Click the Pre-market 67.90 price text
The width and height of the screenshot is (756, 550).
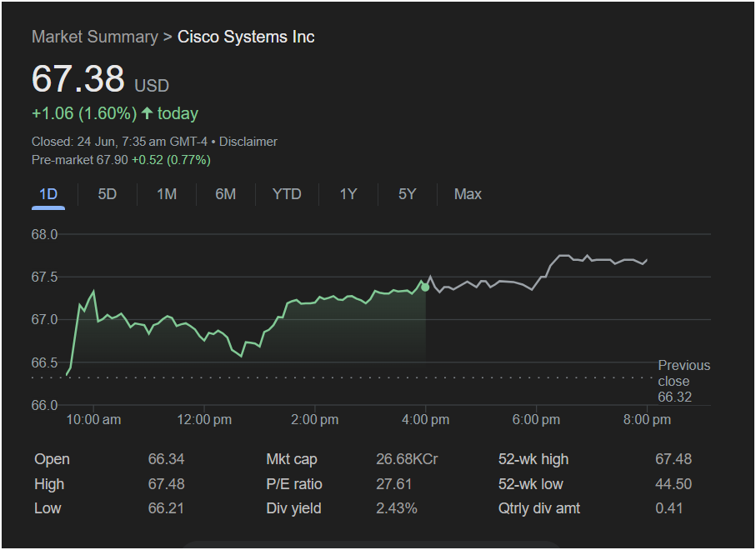tap(79, 159)
